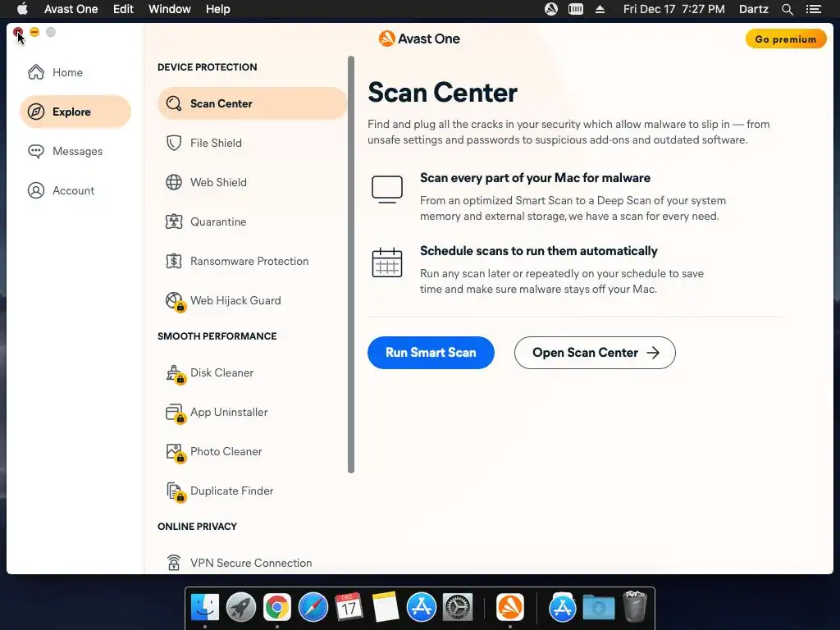This screenshot has height=630, width=840.
Task: Open the Notes app from the Dock
Action: point(386,607)
